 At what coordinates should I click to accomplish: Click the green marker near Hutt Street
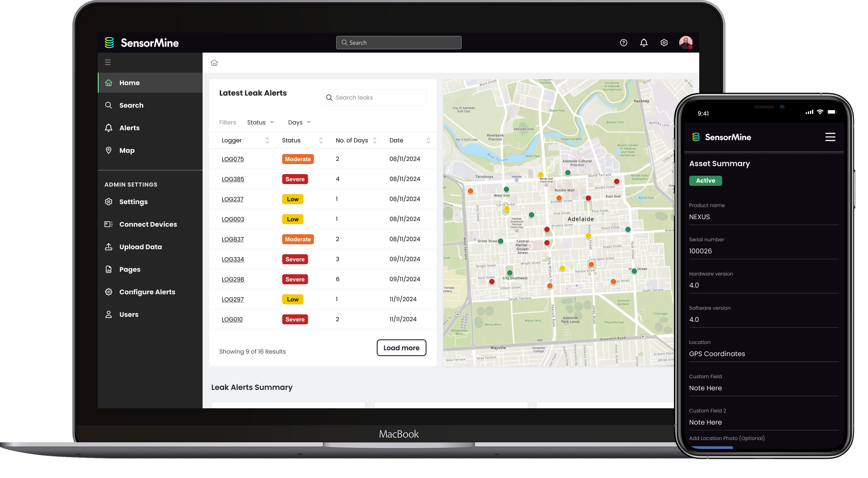pos(634,271)
